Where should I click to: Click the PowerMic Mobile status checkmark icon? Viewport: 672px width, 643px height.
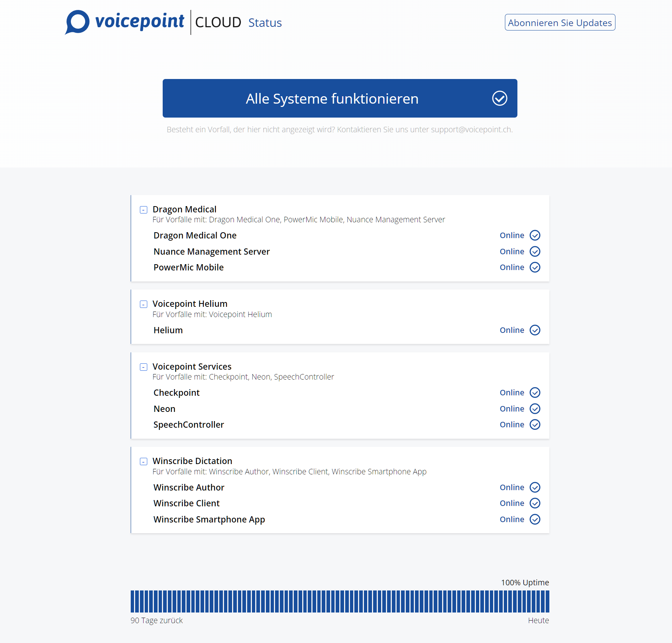535,267
